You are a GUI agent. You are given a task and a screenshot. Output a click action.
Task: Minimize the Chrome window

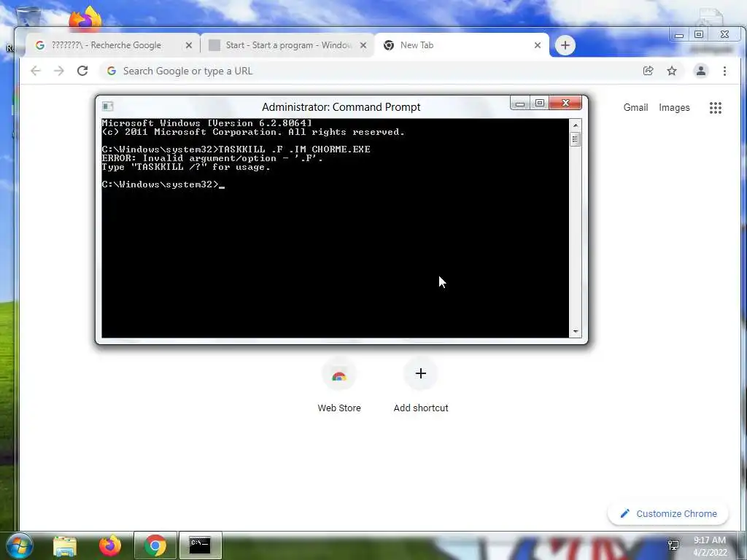click(x=679, y=35)
